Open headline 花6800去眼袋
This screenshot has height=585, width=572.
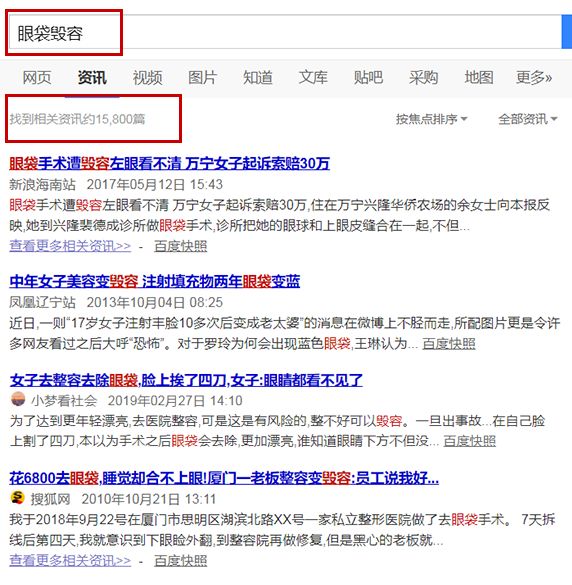point(224,478)
